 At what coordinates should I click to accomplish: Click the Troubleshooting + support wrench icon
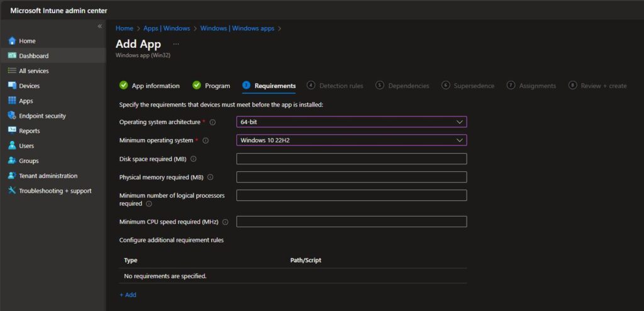pos(12,191)
